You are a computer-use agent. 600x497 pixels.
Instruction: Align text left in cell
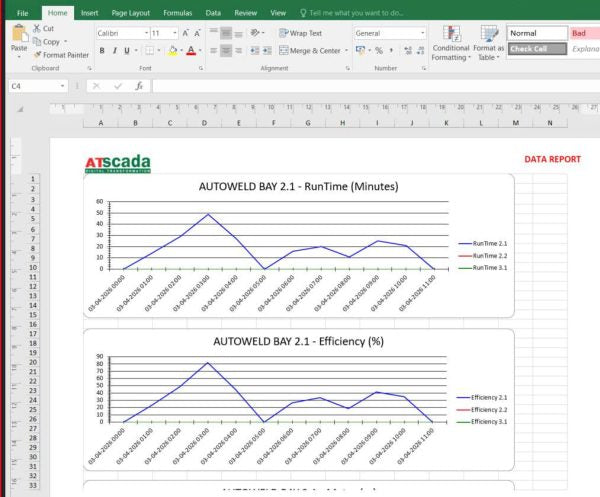[214, 51]
